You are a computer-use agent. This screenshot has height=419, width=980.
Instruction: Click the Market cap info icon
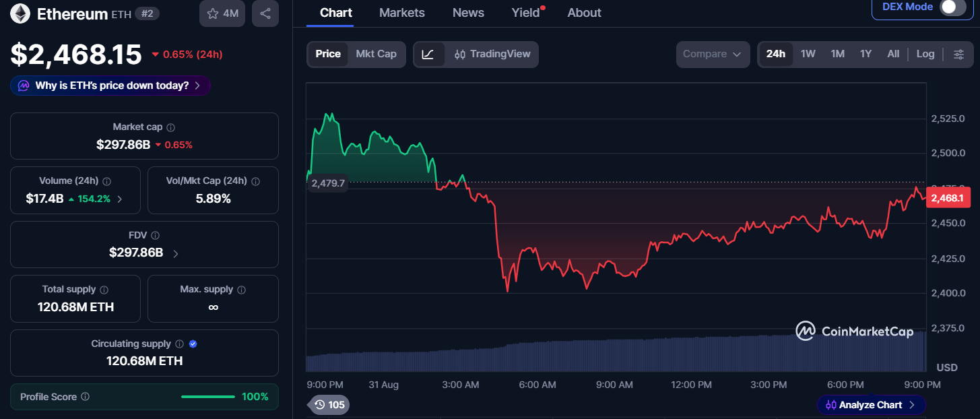point(171,127)
